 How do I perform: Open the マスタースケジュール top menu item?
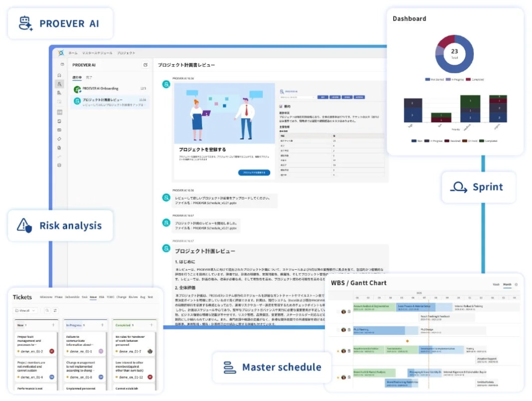97,53
